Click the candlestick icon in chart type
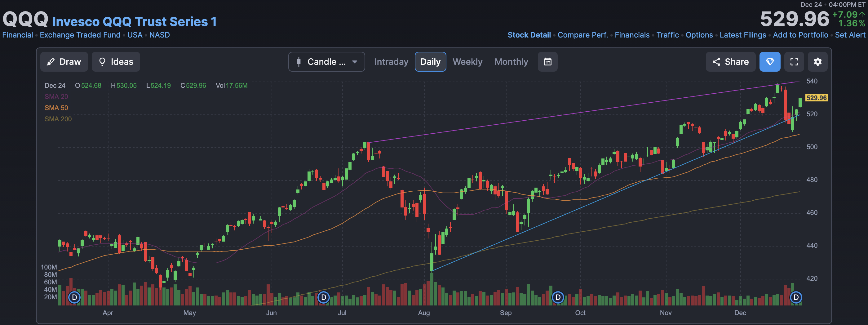Image resolution: width=868 pixels, height=325 pixels. coord(299,62)
